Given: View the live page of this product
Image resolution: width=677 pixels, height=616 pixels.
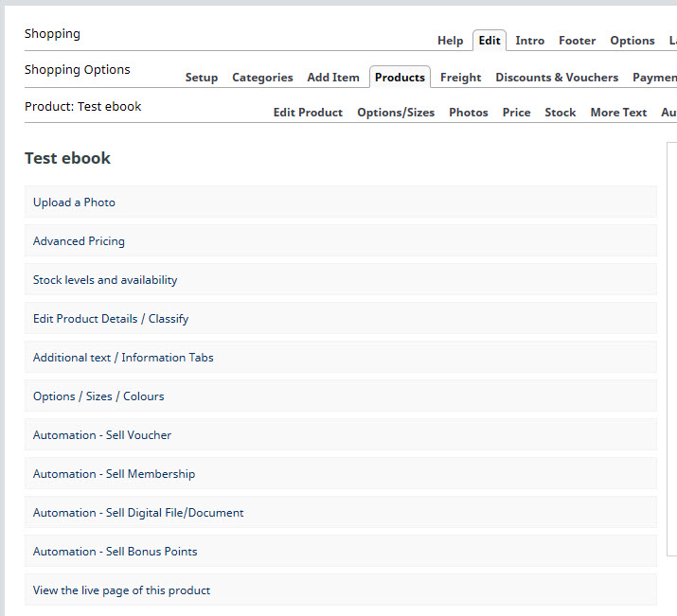Looking at the screenshot, I should pyautogui.click(x=121, y=590).
